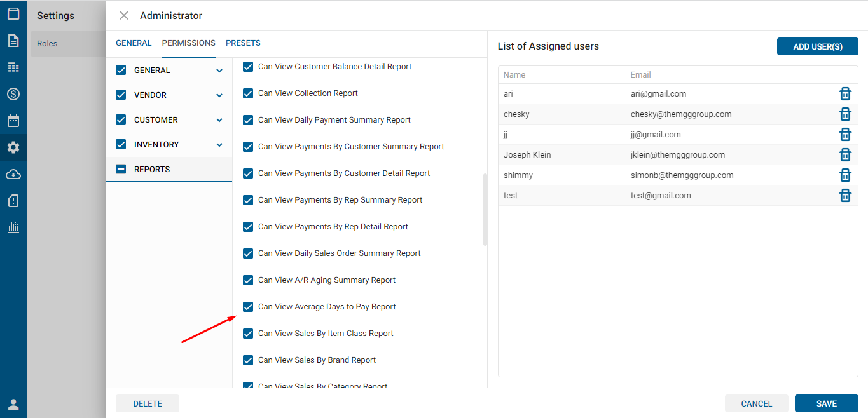
Task: Uncheck Can View Average Days to Pay Report
Action: pos(249,307)
